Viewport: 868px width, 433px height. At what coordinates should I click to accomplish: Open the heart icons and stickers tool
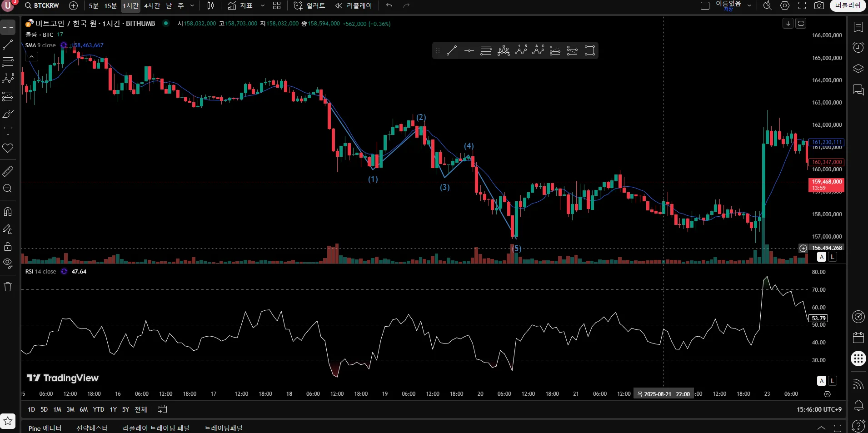[8, 148]
